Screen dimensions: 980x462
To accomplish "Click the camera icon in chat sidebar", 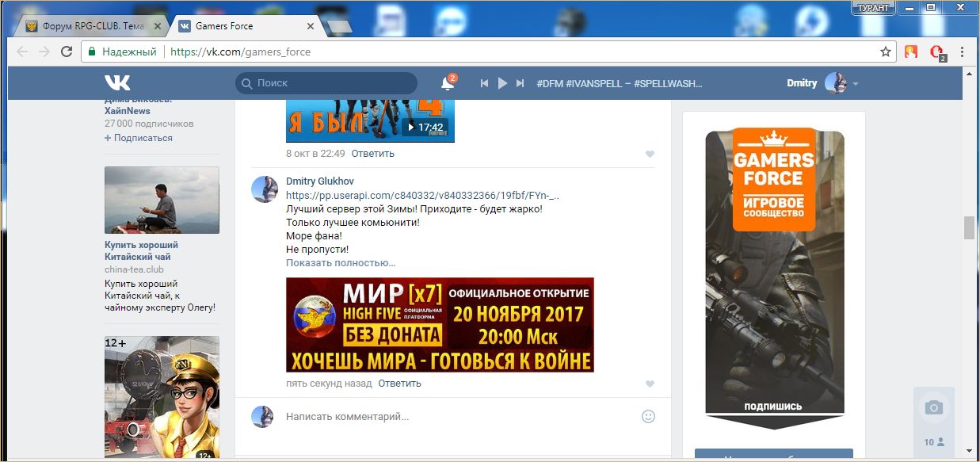I will click(934, 408).
